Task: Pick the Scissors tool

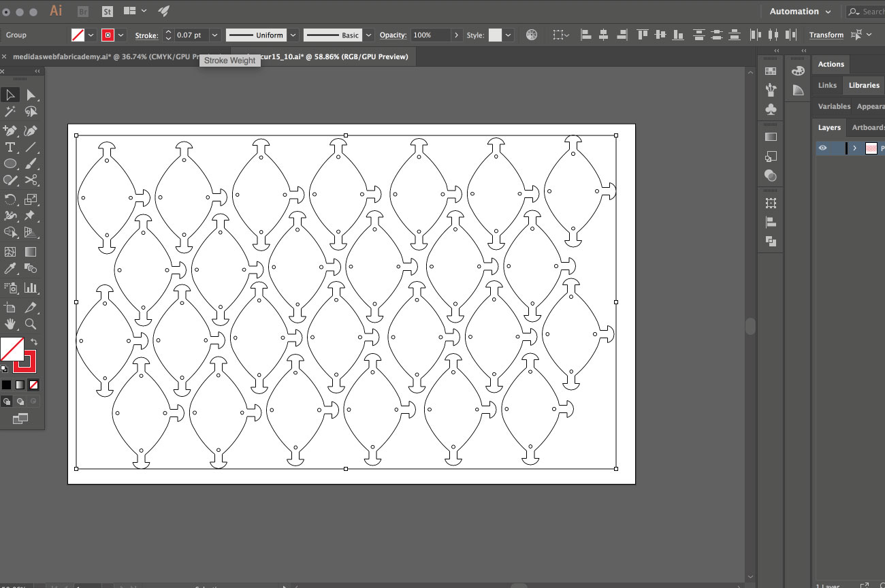Action: pos(31,180)
